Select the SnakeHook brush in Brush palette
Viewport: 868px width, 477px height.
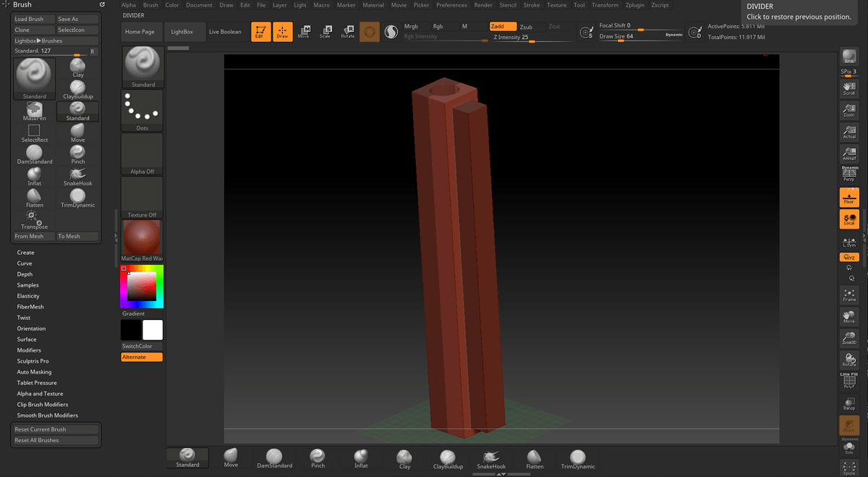point(77,176)
